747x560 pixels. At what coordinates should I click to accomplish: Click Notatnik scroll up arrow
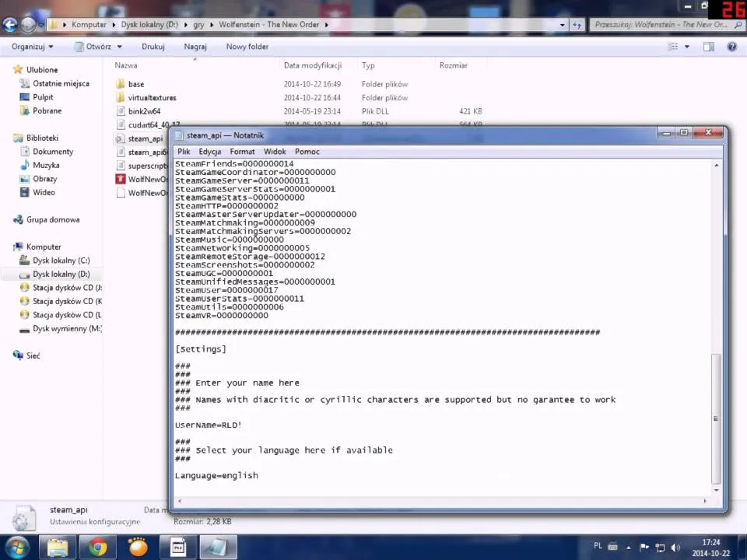click(716, 165)
